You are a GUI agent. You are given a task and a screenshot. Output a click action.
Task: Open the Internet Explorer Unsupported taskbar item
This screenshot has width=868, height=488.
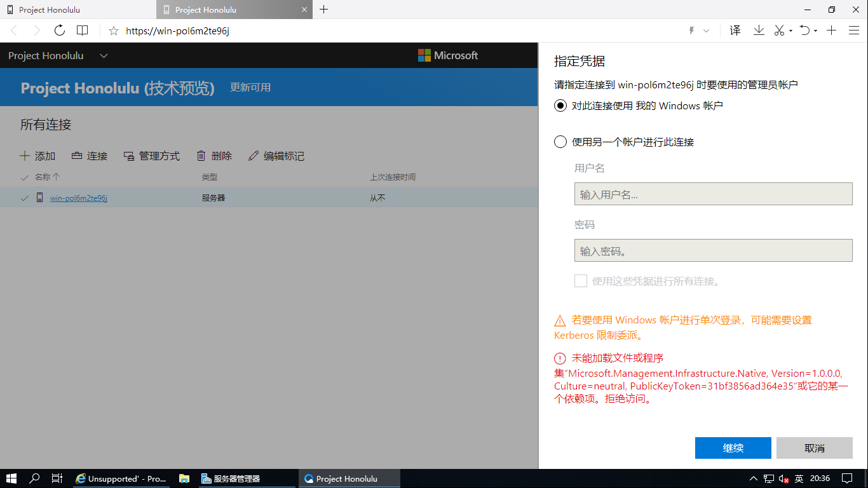120,478
